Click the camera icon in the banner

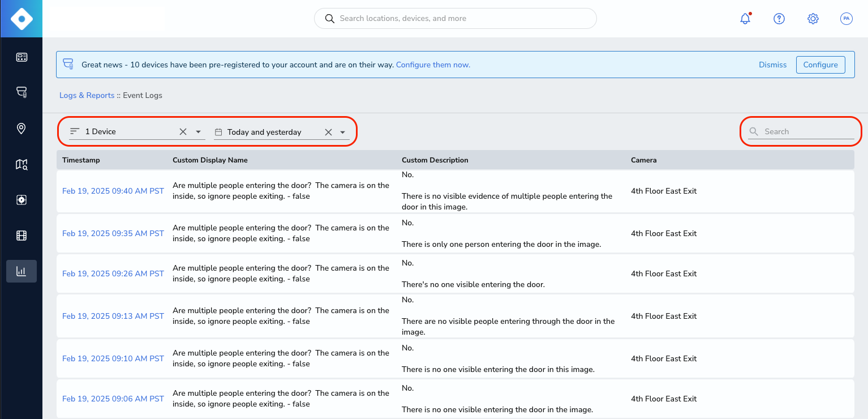(x=68, y=65)
